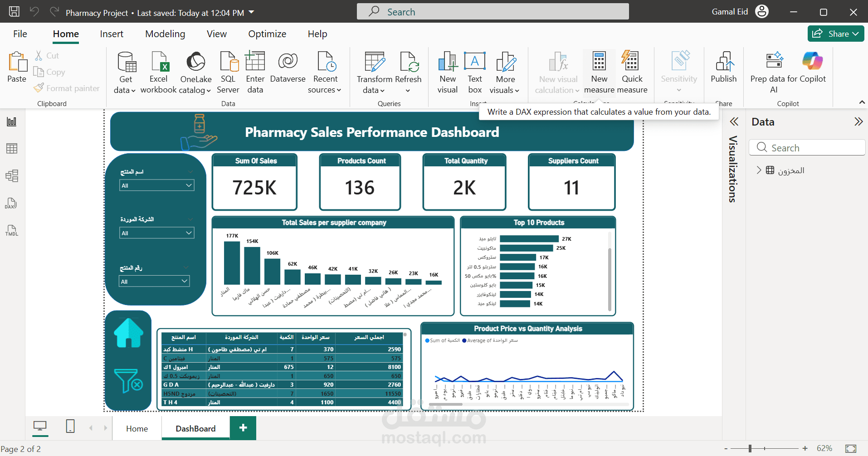Click the home navigation icon on dashboard

pos(128,333)
